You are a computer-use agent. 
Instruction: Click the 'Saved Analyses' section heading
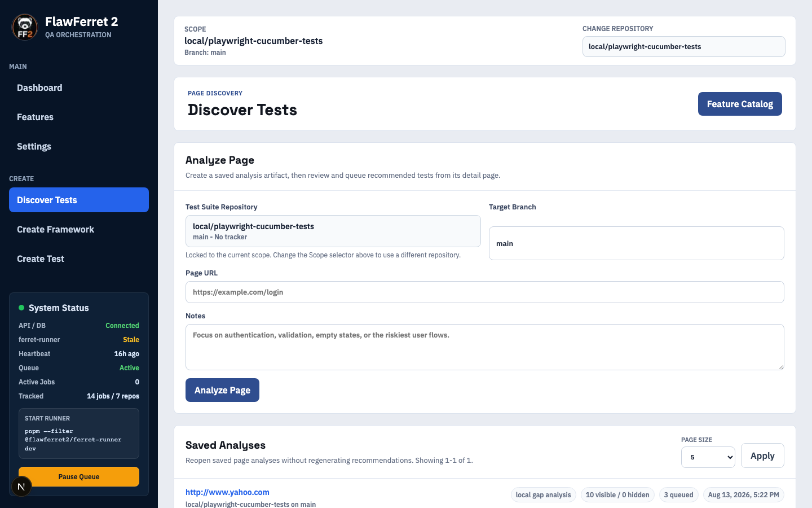tap(226, 445)
